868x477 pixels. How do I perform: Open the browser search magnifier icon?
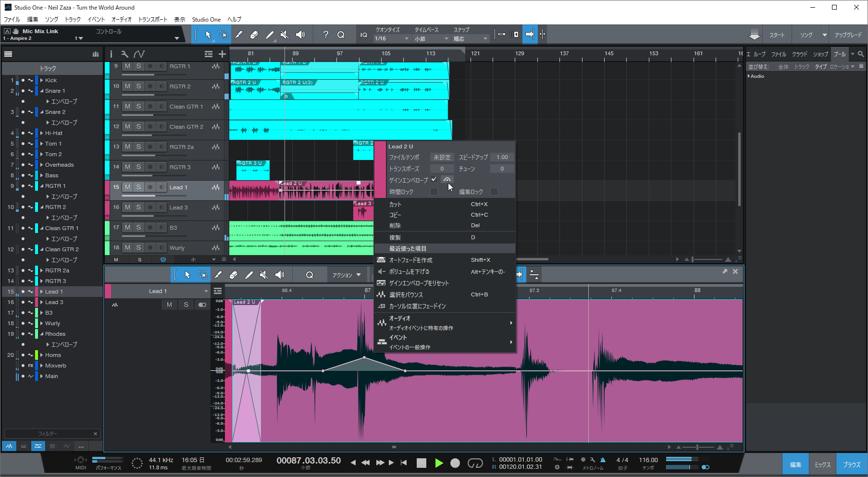[861, 54]
